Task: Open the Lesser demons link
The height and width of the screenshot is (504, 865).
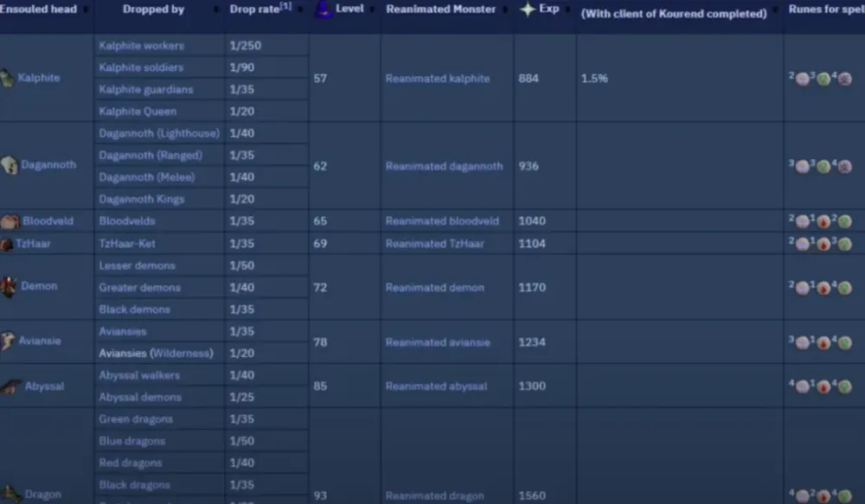Action: [x=137, y=265]
